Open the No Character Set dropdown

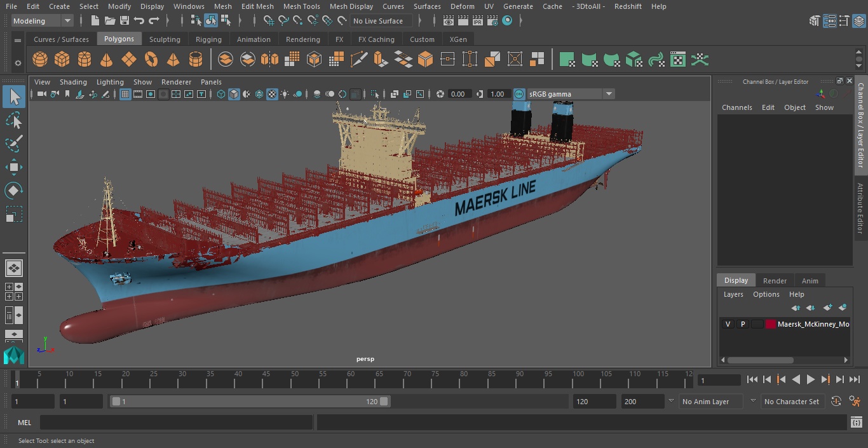click(792, 402)
